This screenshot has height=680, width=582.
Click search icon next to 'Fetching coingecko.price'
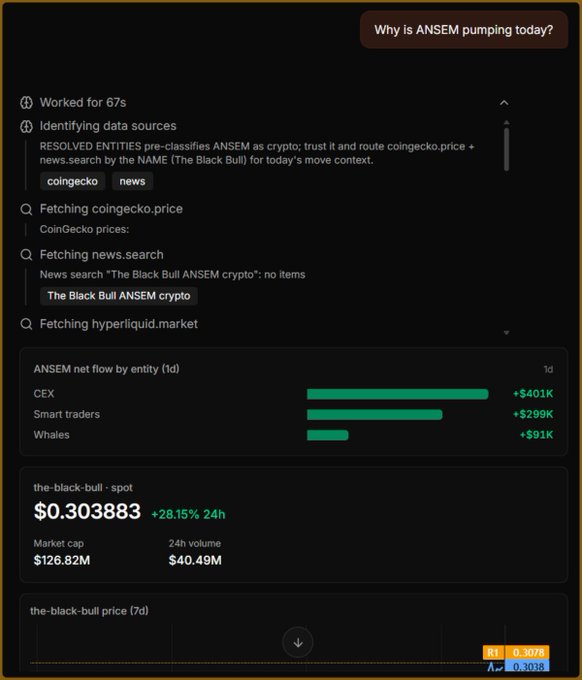click(x=26, y=209)
